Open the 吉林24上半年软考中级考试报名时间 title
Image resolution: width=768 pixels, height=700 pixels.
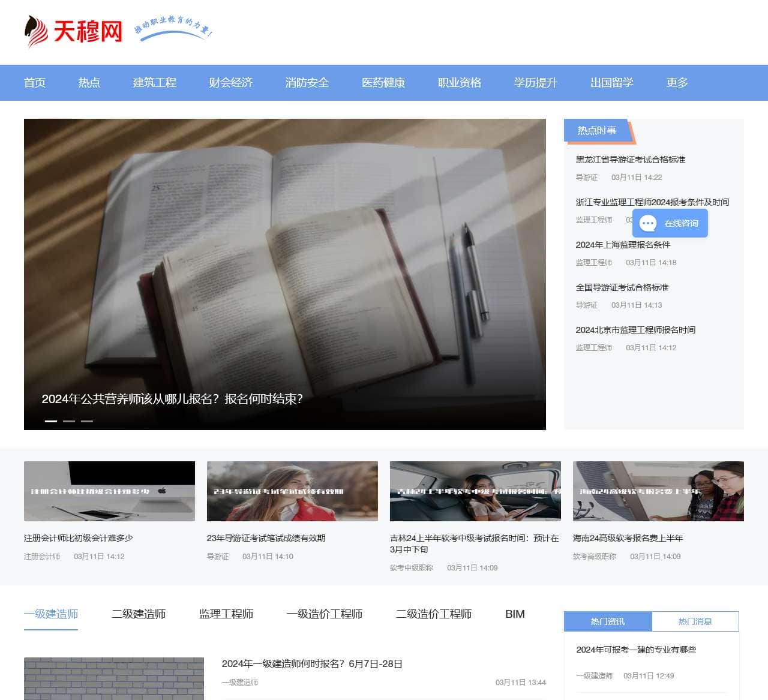[x=475, y=544]
